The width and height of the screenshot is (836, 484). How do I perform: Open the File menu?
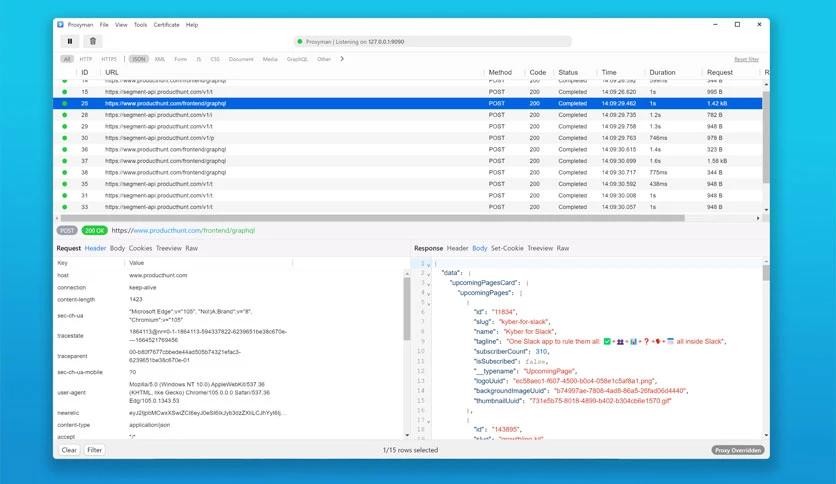click(x=104, y=25)
